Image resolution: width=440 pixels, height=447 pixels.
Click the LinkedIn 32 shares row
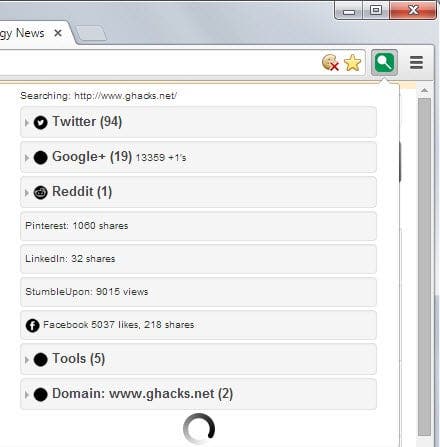click(x=198, y=259)
